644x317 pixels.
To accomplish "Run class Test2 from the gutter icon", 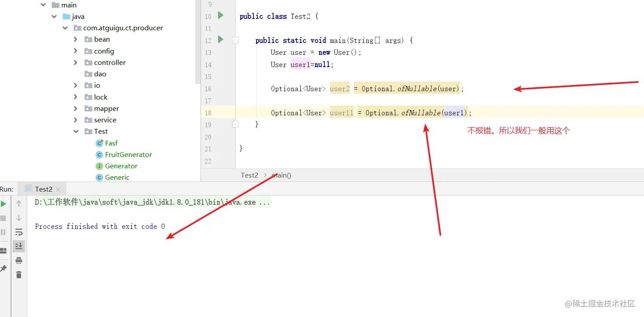I will click(x=221, y=15).
